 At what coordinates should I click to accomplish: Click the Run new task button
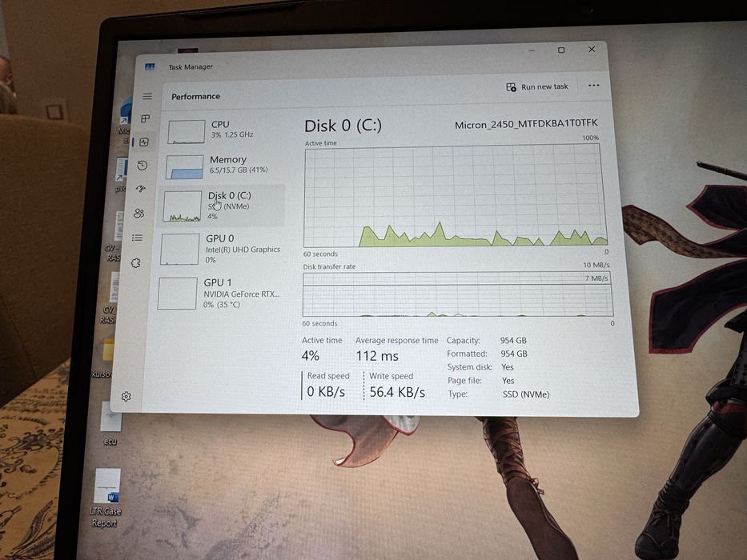[x=537, y=86]
